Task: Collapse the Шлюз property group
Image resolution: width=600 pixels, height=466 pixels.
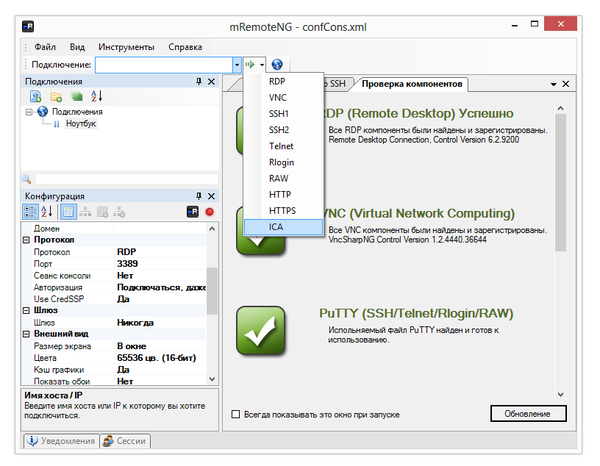Action: [26, 311]
